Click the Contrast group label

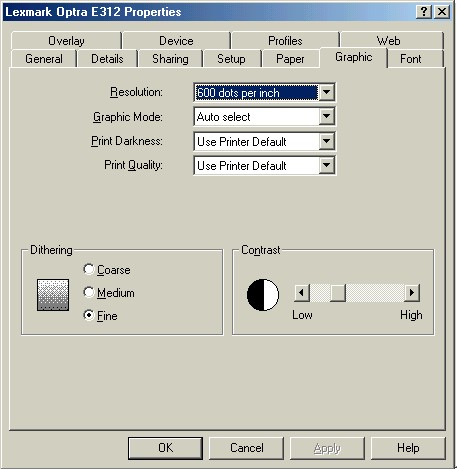261,250
